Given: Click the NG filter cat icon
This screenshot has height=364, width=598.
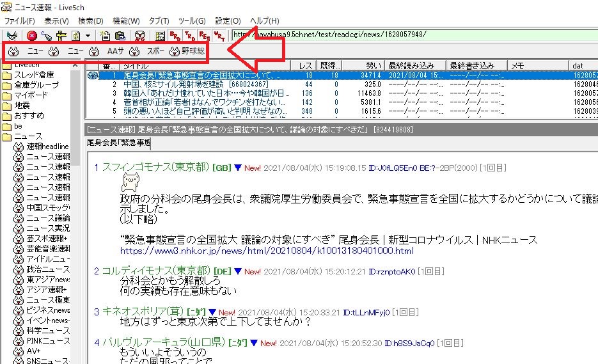Looking at the screenshot, I should tap(140, 35).
